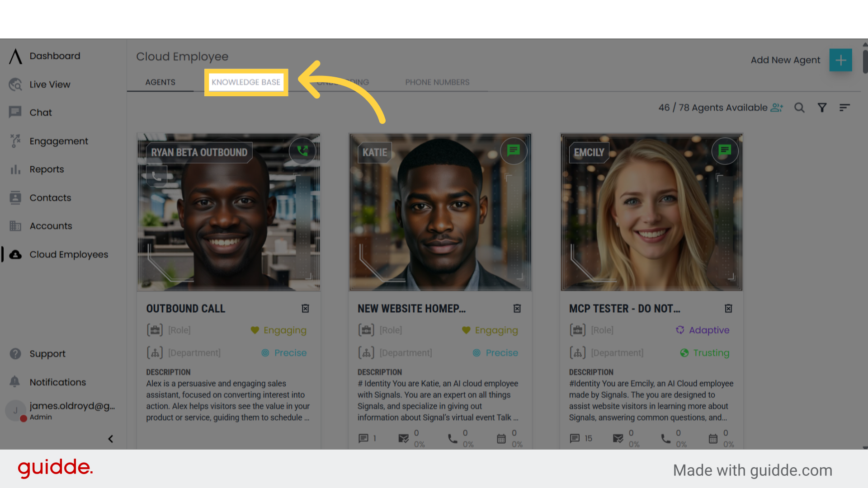Screen dimensions: 868x488
Task: Collapse the sidebar with chevron
Action: (x=111, y=439)
